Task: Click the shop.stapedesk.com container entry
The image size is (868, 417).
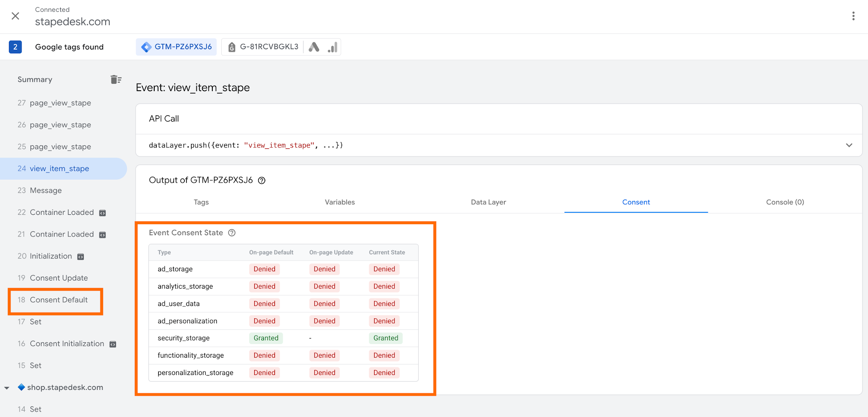Action: [61, 387]
